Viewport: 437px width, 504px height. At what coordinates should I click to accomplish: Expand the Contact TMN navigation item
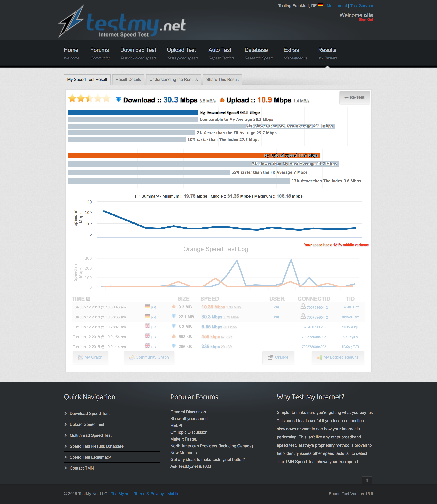81,468
